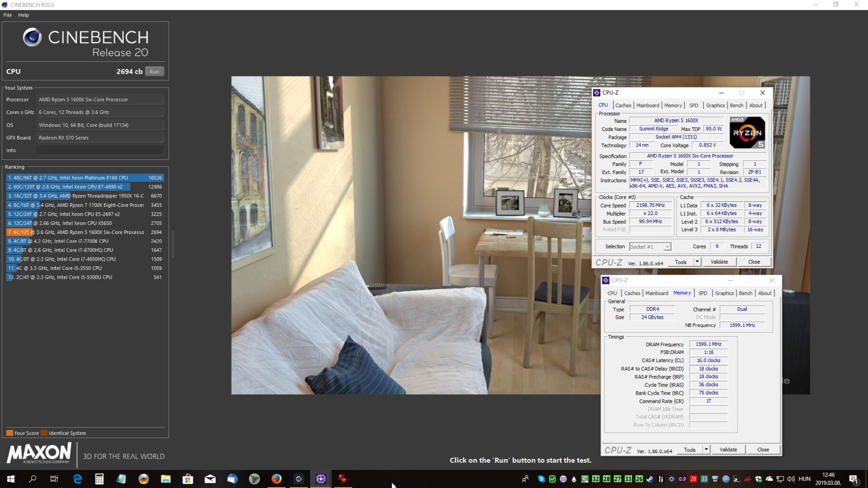Switch to Graphics tab in upper CPU-Z window
The image size is (868, 488).
pos(715,105)
